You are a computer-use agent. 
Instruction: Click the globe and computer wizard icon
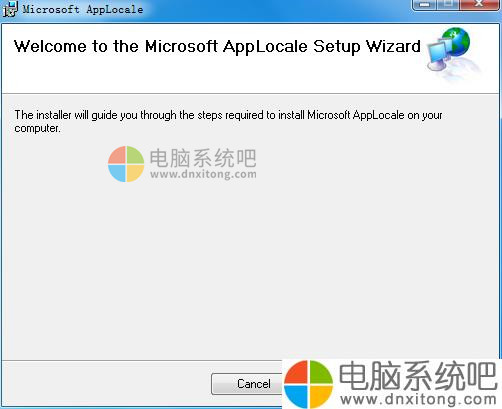click(x=453, y=54)
